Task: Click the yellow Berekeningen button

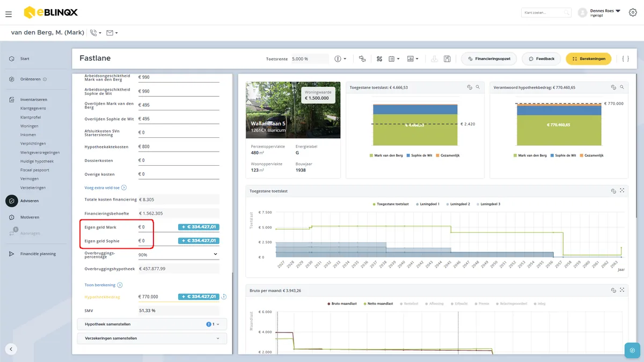Action: click(588, 58)
